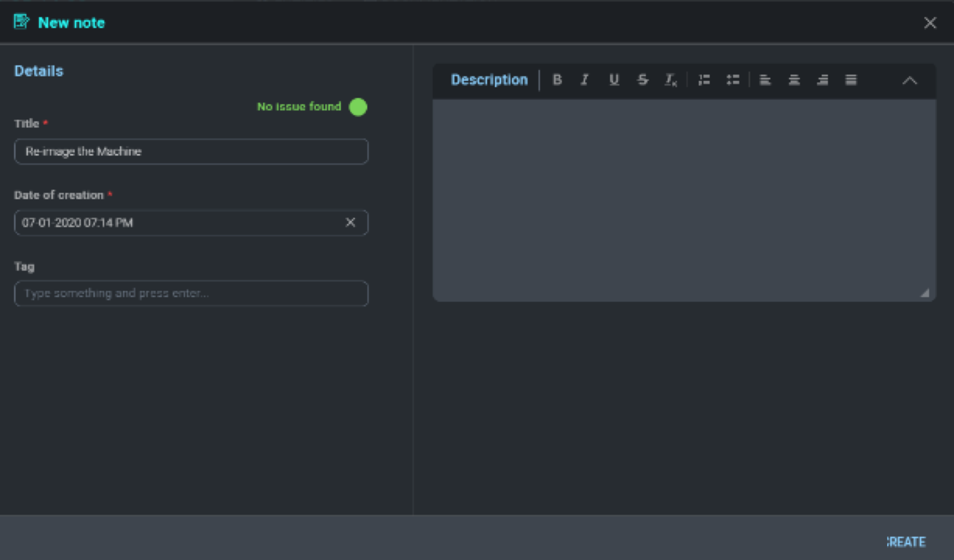Align description text to the right

click(x=822, y=80)
